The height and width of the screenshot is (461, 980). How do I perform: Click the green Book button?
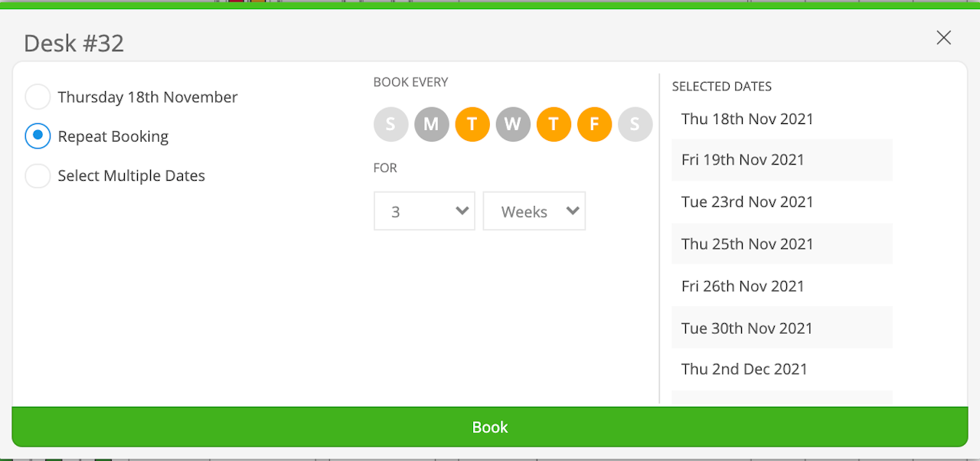pos(490,427)
